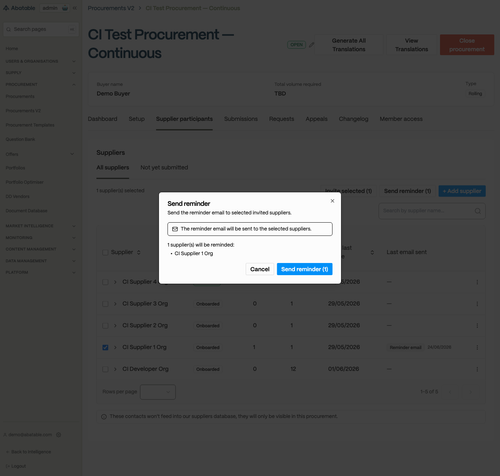Click the settings gear next to the user email

pos(59,435)
